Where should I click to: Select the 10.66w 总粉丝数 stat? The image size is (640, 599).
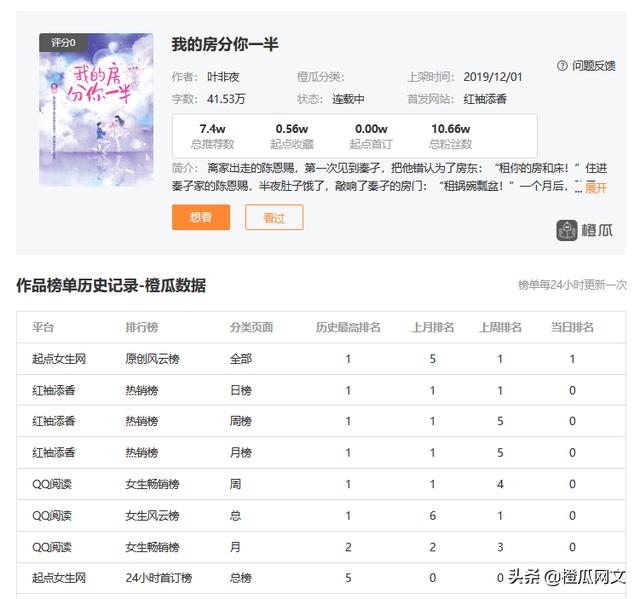[x=451, y=136]
